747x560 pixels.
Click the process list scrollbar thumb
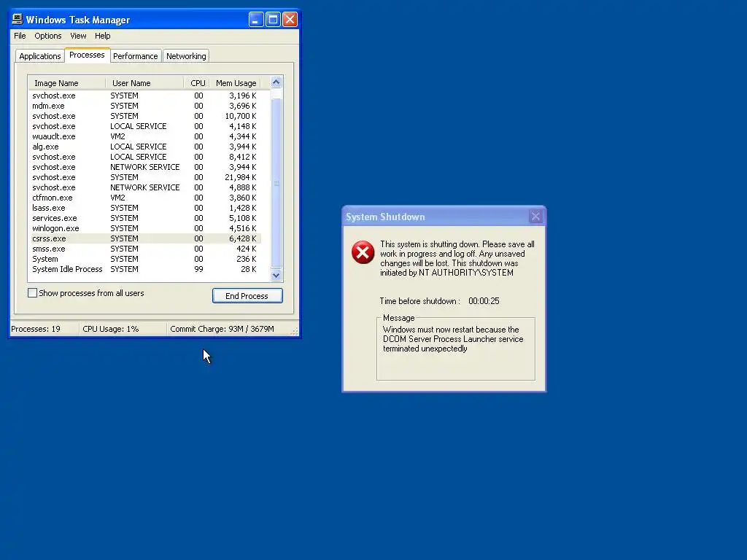276,183
